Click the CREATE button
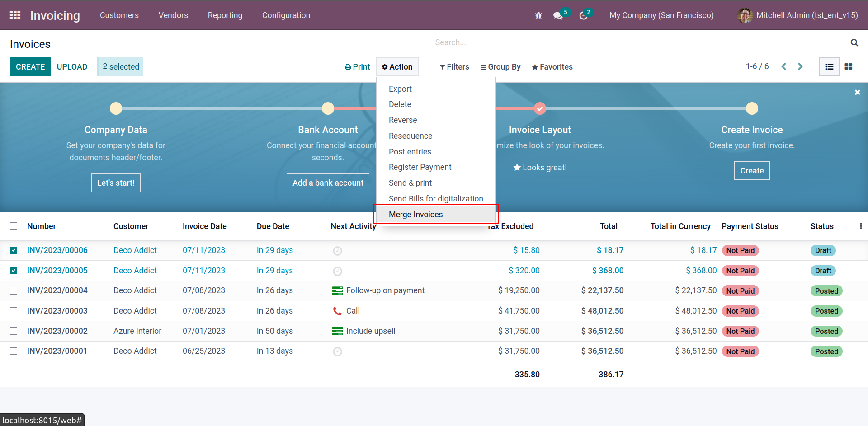The image size is (868, 426). click(30, 67)
